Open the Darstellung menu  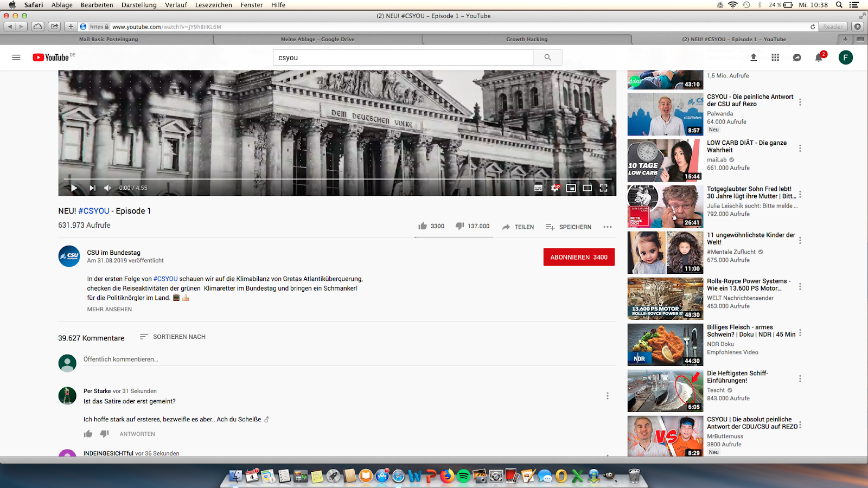pos(139,5)
